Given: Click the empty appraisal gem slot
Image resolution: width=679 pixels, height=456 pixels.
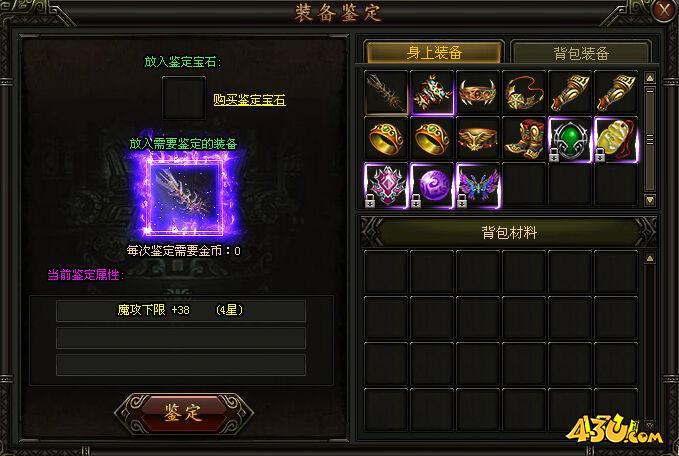Looking at the screenshot, I should coord(184,98).
